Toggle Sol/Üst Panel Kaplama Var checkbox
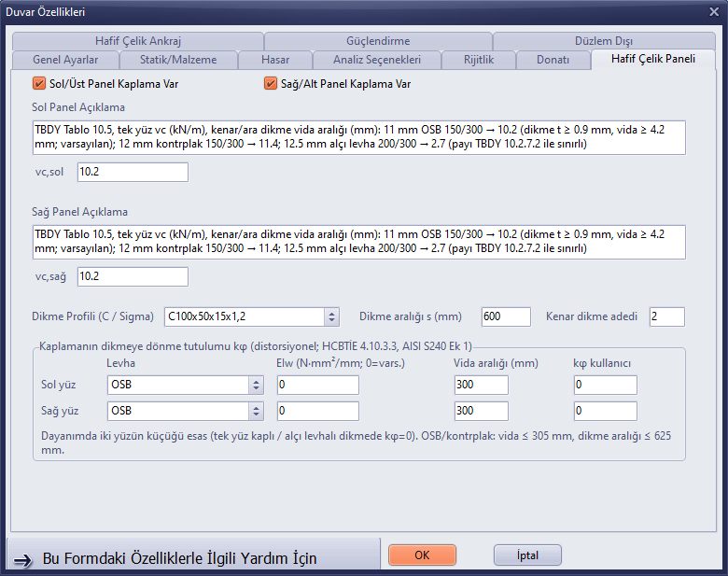Screen dimensions: 728x576 coord(39,84)
